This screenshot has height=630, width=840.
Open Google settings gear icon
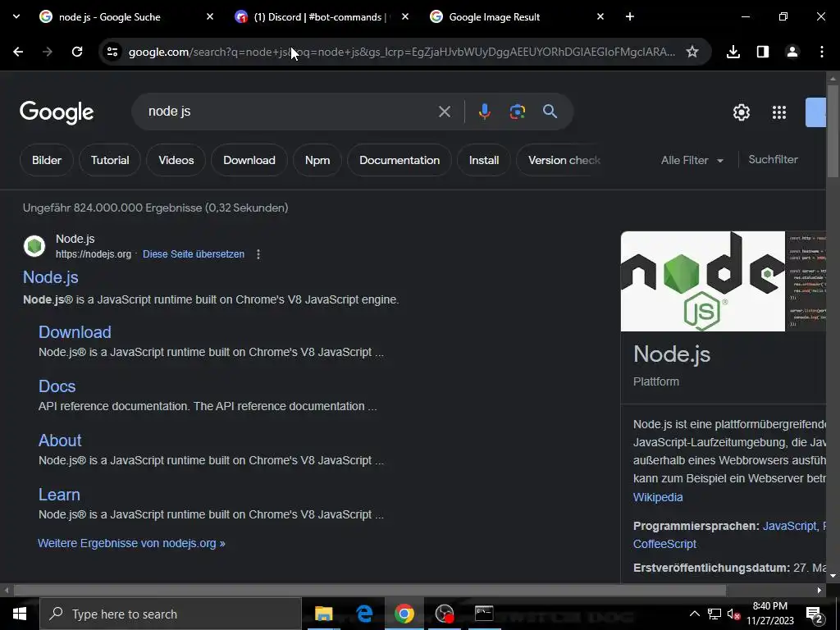741,112
